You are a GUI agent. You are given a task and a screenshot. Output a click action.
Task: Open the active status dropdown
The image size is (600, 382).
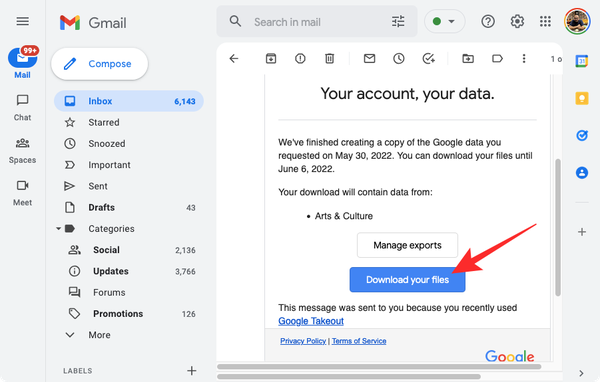[444, 21]
